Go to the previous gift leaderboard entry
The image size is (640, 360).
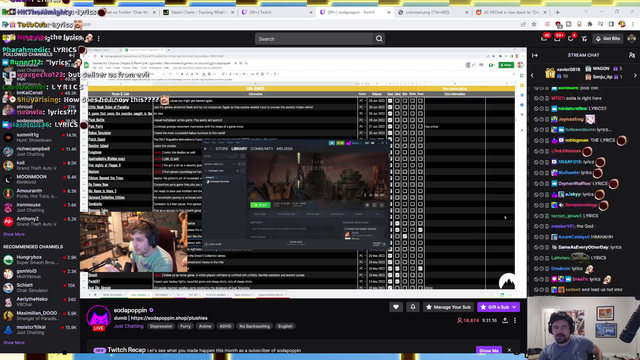pyautogui.click(x=532, y=75)
